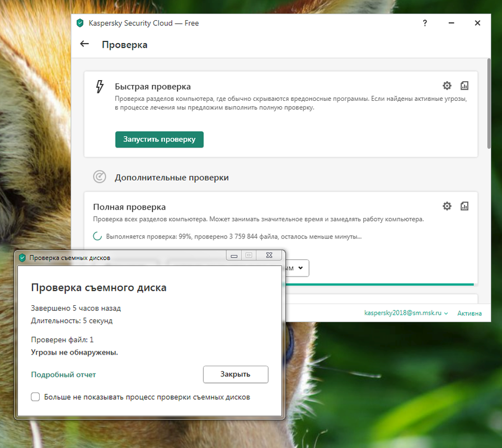Image resolution: width=502 pixels, height=448 pixels.
Task: Click the Быстрая проверка heading
Action: 153,87
